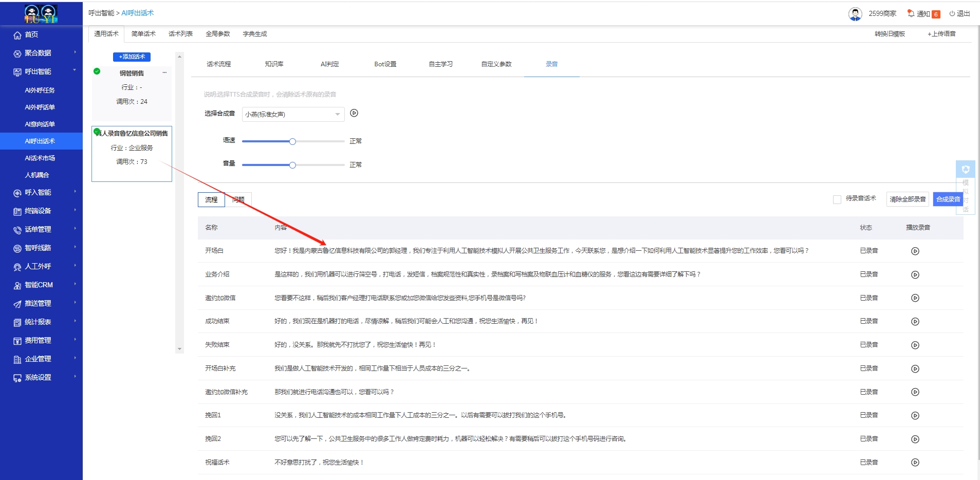This screenshot has width=980, height=480.
Task: Click the 语速 speed slider handle
Action: click(x=292, y=141)
